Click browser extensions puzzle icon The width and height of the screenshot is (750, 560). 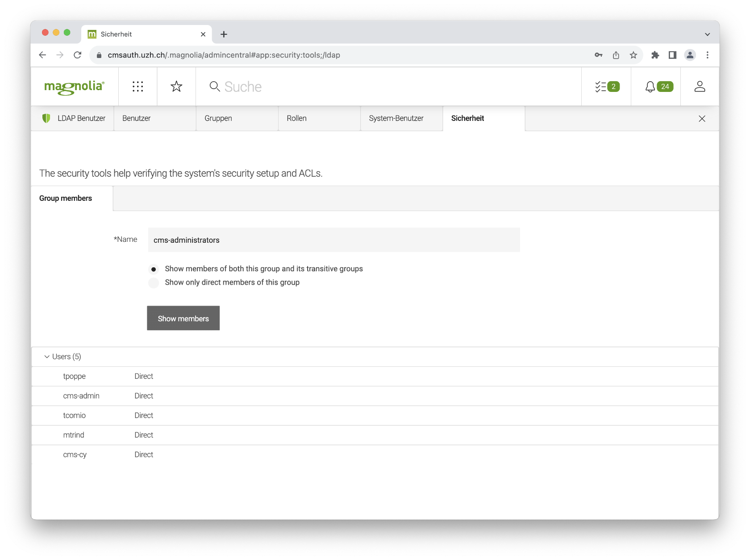tap(655, 55)
